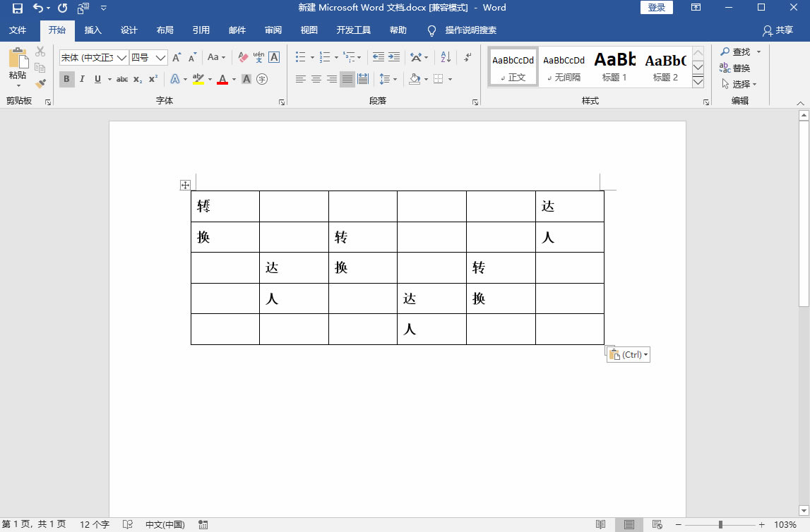Click the Format Painter brush icon
Image resolution: width=810 pixels, height=532 pixels.
tap(40, 83)
